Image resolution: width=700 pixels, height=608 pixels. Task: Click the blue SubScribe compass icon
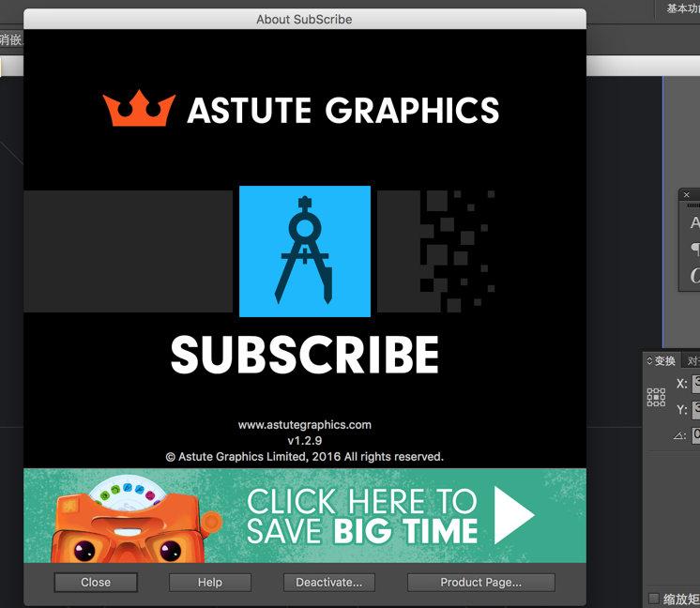(305, 251)
